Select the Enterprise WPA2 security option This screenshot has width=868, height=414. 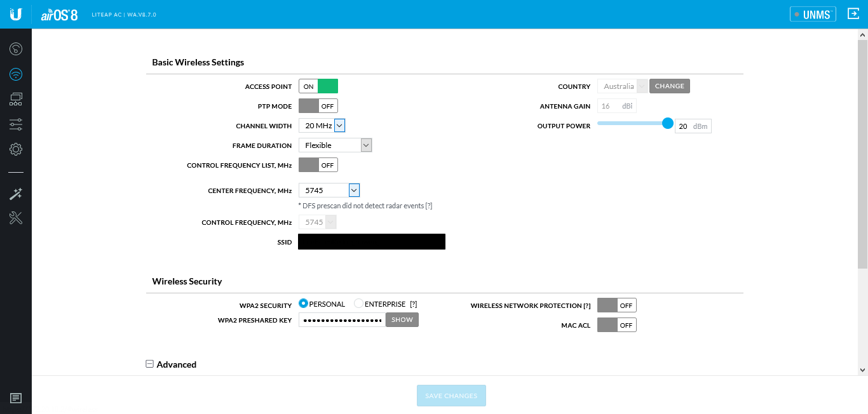pyautogui.click(x=359, y=304)
